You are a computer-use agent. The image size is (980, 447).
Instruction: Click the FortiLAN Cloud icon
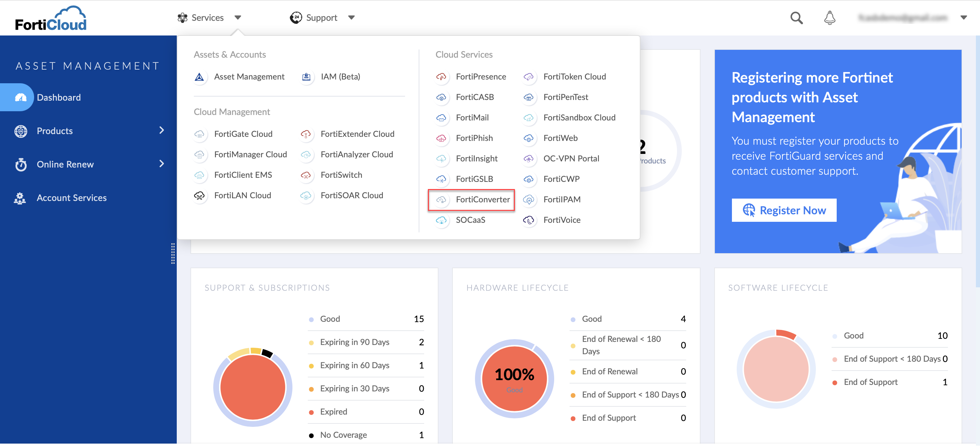(x=199, y=196)
